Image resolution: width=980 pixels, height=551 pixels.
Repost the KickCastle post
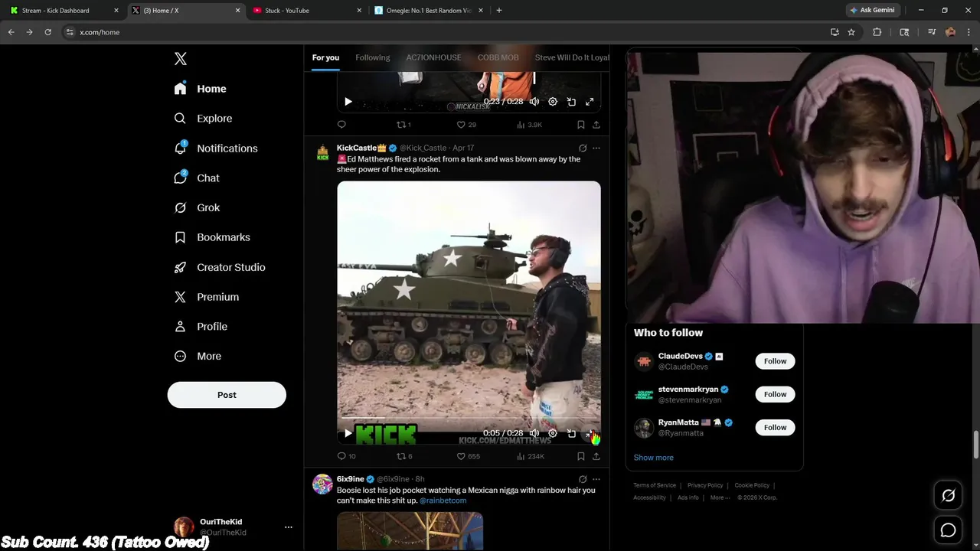(x=403, y=456)
